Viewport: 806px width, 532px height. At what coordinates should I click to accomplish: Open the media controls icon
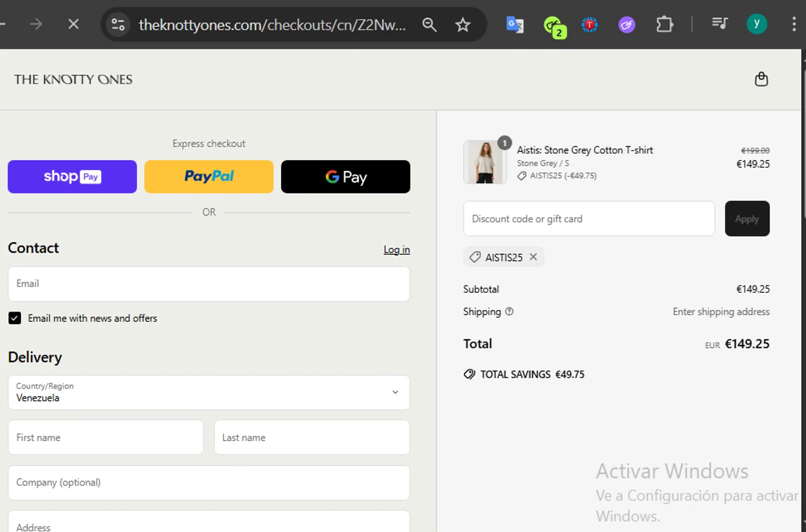pyautogui.click(x=719, y=24)
